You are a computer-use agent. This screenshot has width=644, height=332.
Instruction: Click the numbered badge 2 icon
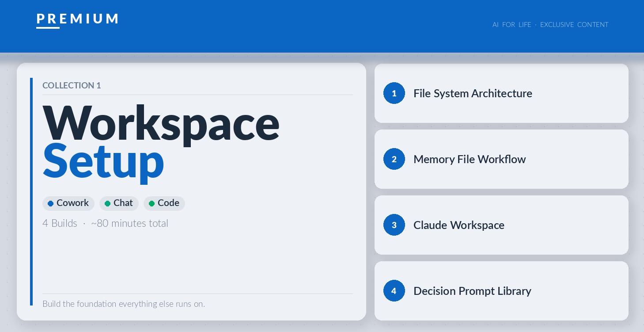[394, 159]
